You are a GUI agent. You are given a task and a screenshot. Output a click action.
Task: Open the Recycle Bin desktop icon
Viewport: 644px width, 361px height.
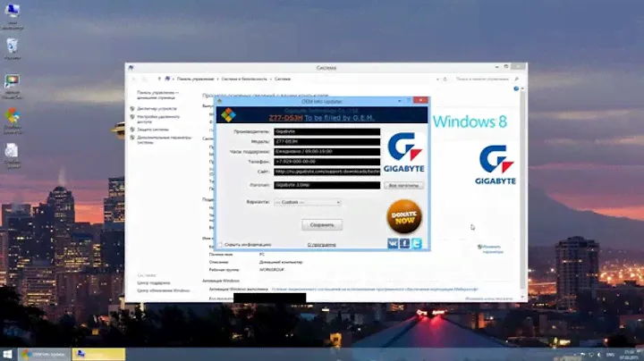pyautogui.click(x=12, y=46)
